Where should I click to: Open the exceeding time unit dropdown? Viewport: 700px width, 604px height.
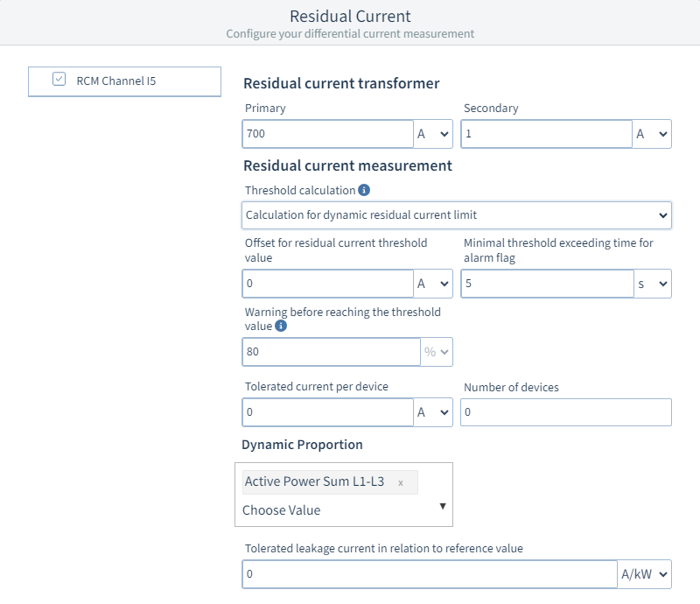click(x=652, y=284)
